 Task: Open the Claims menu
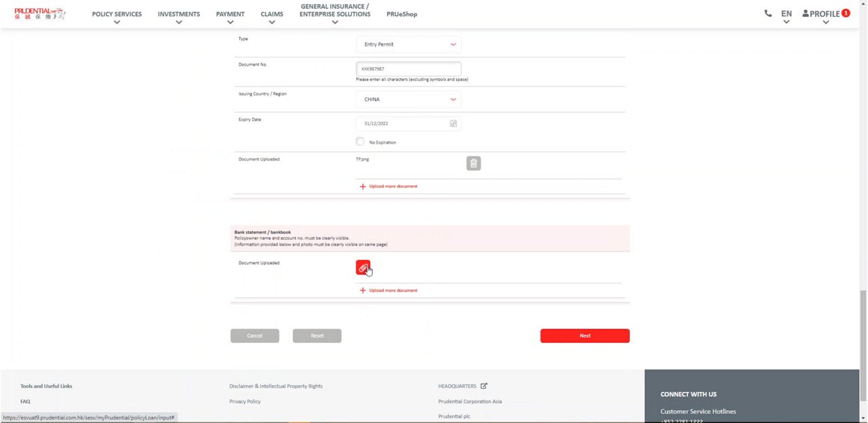[271, 14]
